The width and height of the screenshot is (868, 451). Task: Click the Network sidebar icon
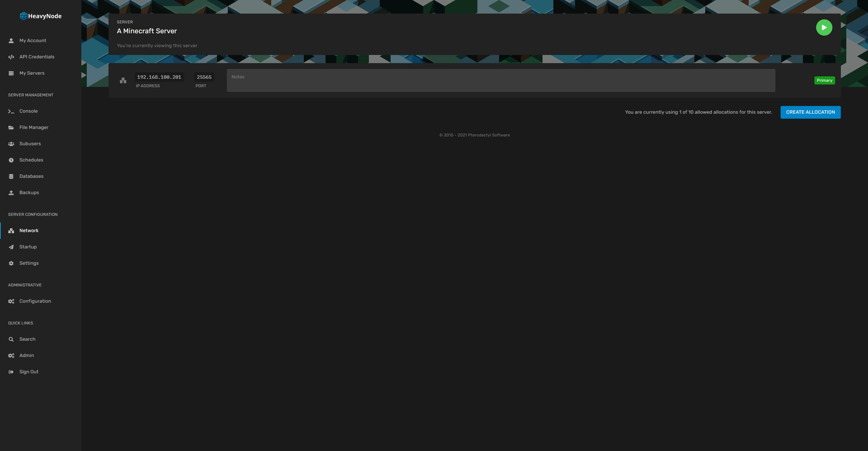tap(11, 230)
